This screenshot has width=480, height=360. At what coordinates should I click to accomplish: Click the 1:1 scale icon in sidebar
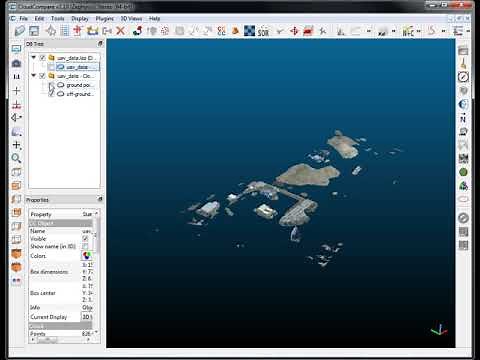[x=16, y=77]
